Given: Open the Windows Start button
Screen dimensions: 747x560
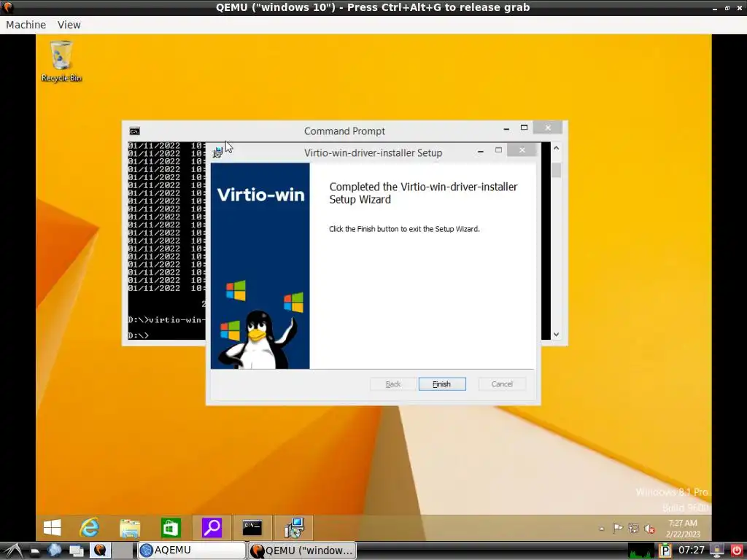Looking at the screenshot, I should (x=53, y=528).
